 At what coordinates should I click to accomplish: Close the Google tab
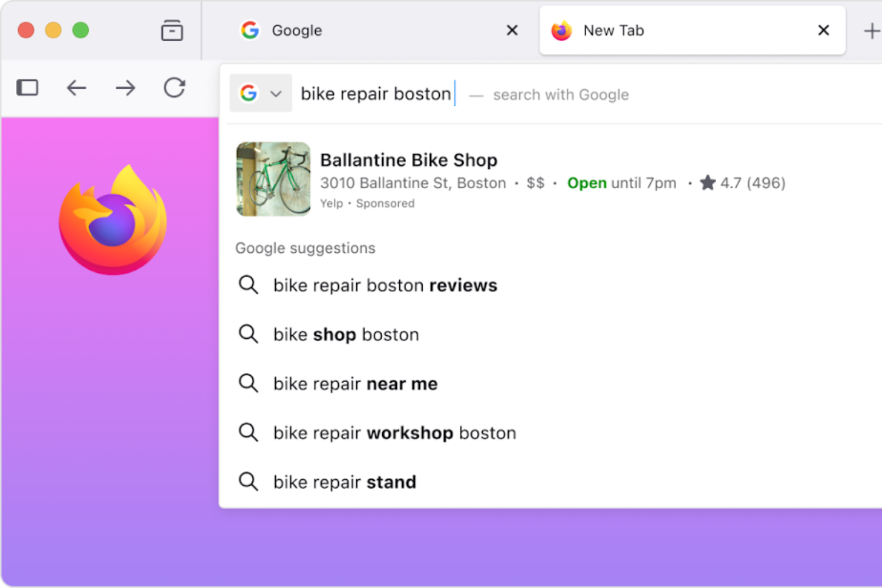(x=512, y=30)
